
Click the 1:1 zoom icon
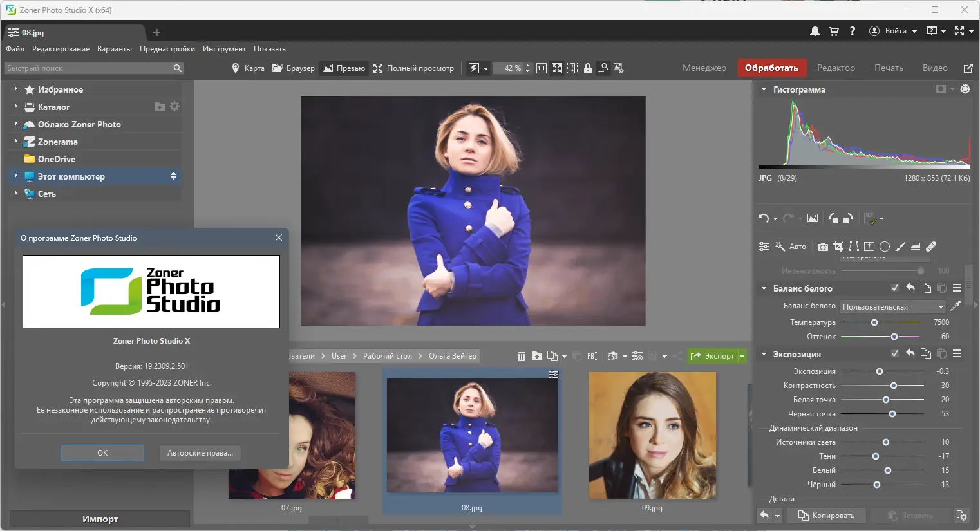coord(542,68)
